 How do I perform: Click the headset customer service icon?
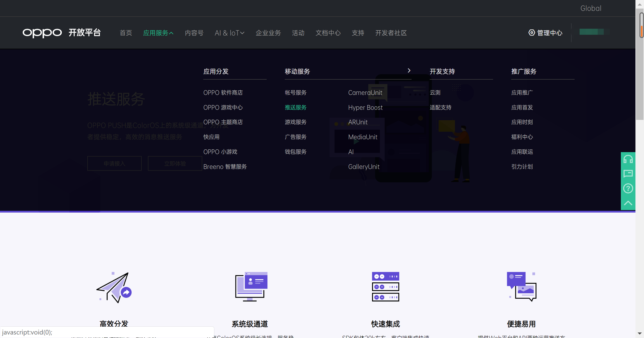(x=628, y=159)
